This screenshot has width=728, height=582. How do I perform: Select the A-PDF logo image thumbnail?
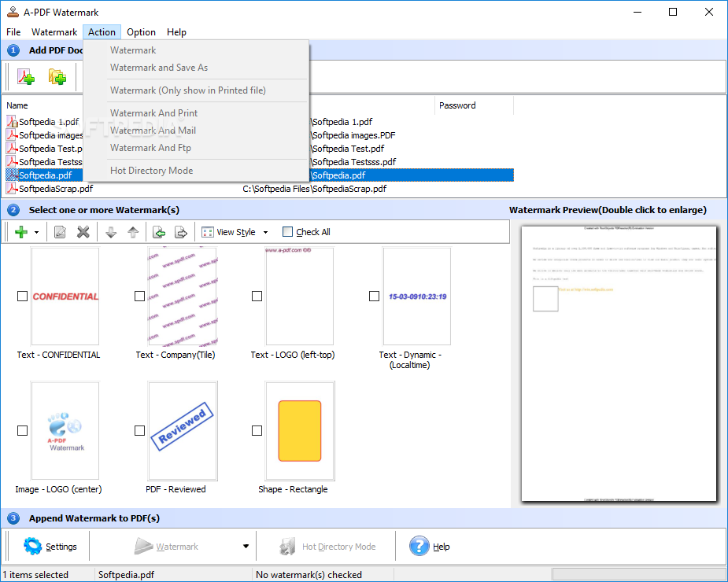tap(65, 431)
